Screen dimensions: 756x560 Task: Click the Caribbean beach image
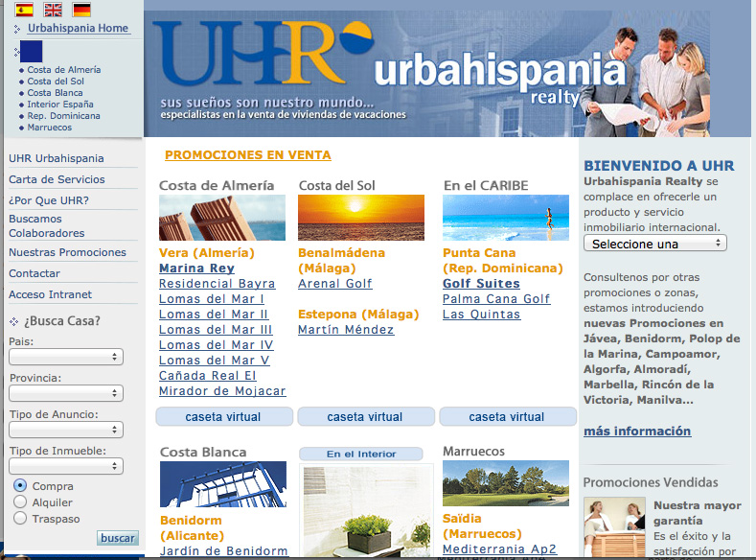[505, 218]
